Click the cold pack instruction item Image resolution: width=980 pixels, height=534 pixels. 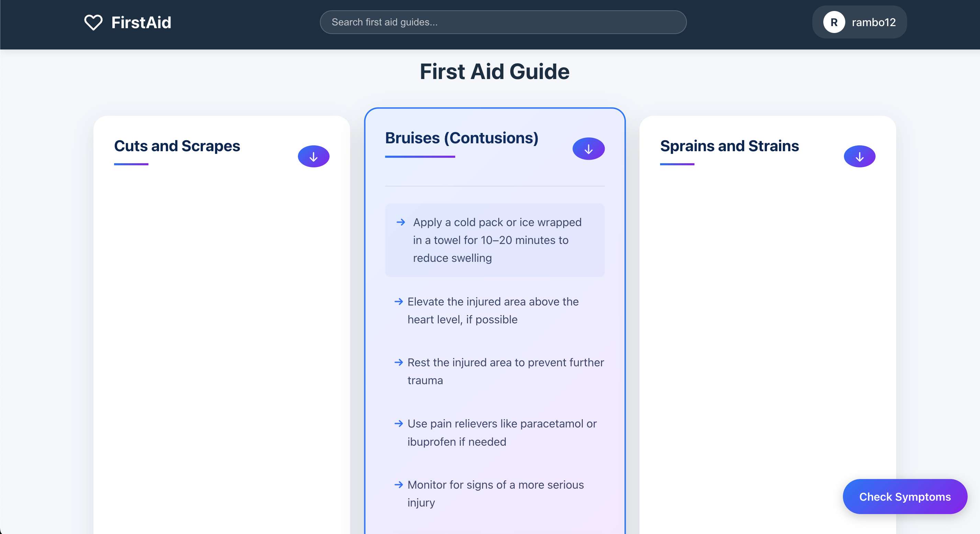coord(494,240)
